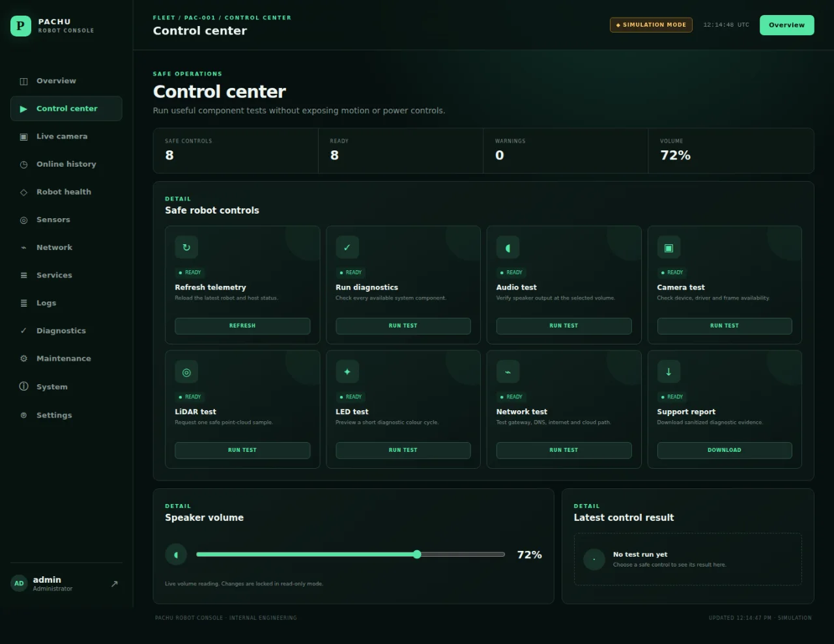834x644 pixels.
Task: Click the speaker icon beside the volume slider
Action: point(176,555)
